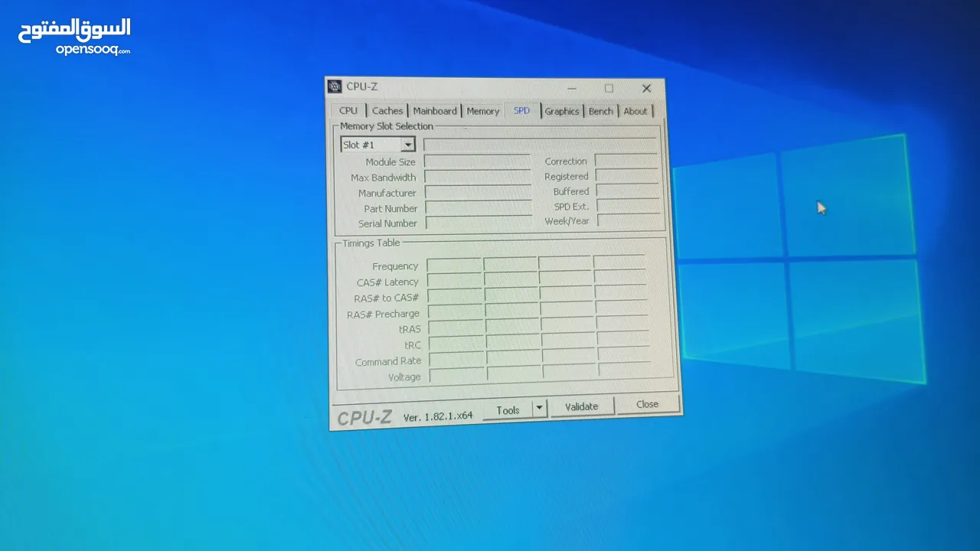Open the Slot #1 memory slot dropdown

407,145
